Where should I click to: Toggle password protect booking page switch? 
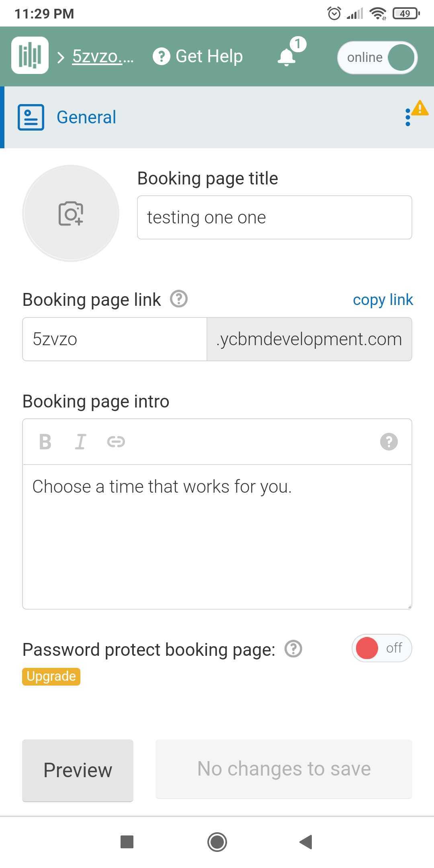pyautogui.click(x=382, y=648)
